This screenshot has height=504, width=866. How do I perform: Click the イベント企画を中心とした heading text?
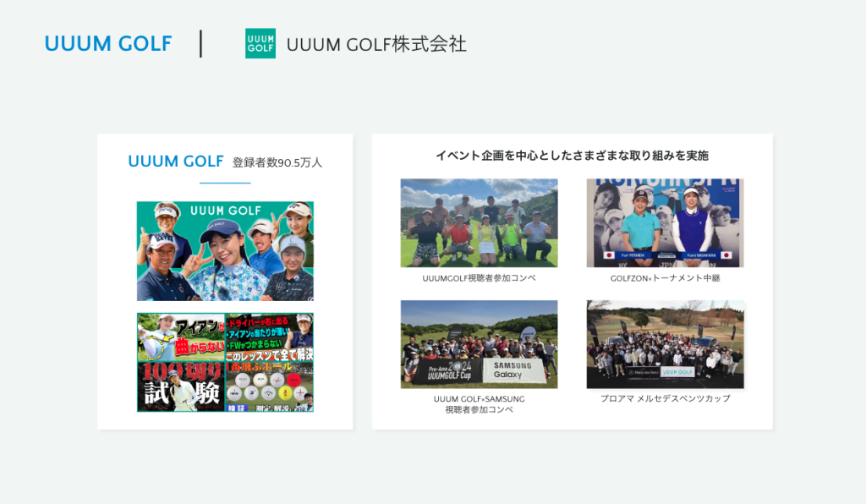(572, 156)
